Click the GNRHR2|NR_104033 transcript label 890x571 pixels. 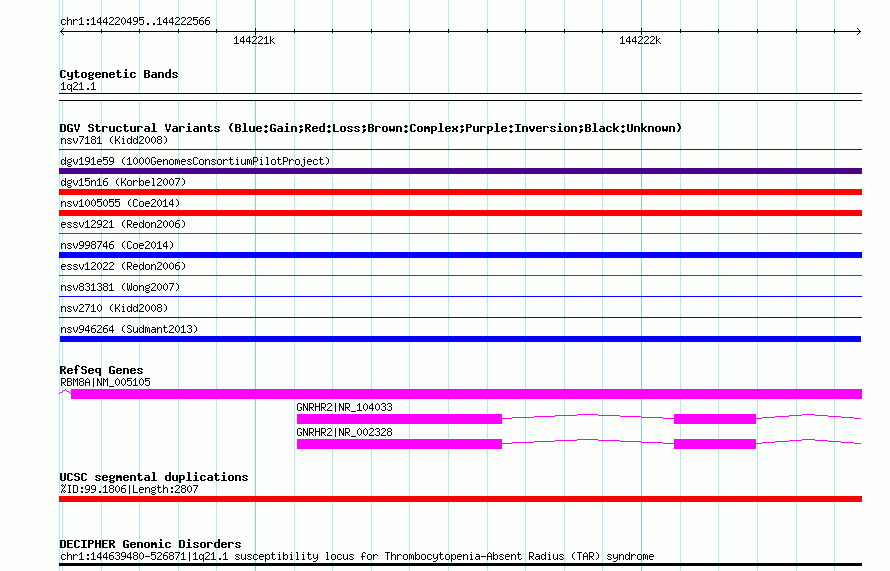point(344,408)
